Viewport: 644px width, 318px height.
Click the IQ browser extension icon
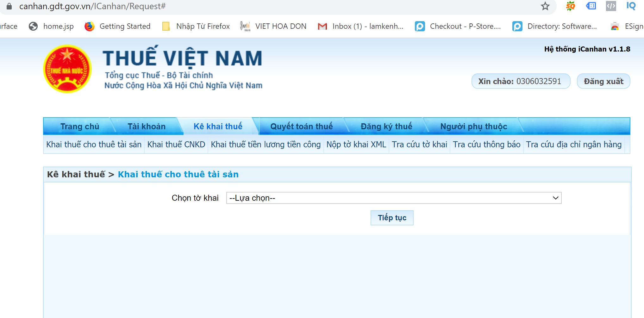tap(631, 6)
